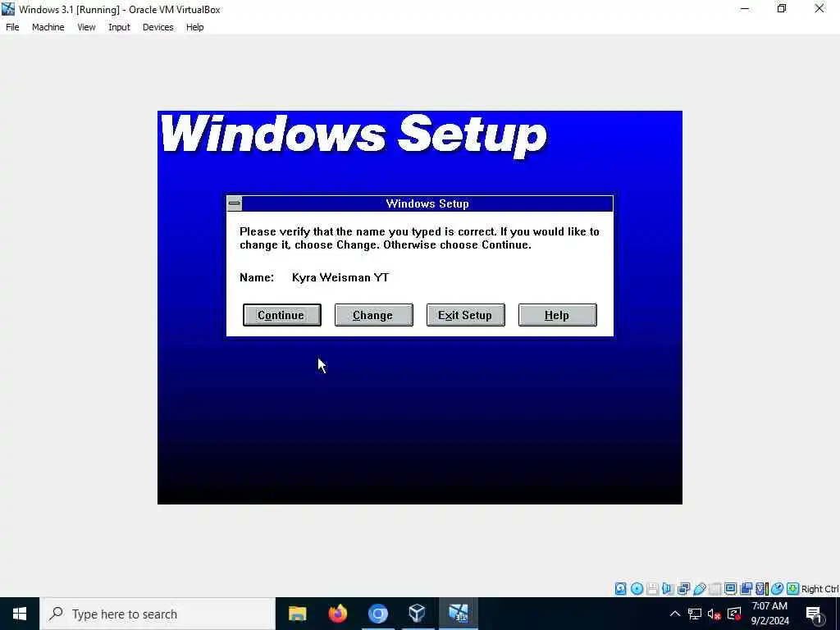Viewport: 840px width, 630px height.
Task: Click the Right Ctrl host key label
Action: pos(819,589)
